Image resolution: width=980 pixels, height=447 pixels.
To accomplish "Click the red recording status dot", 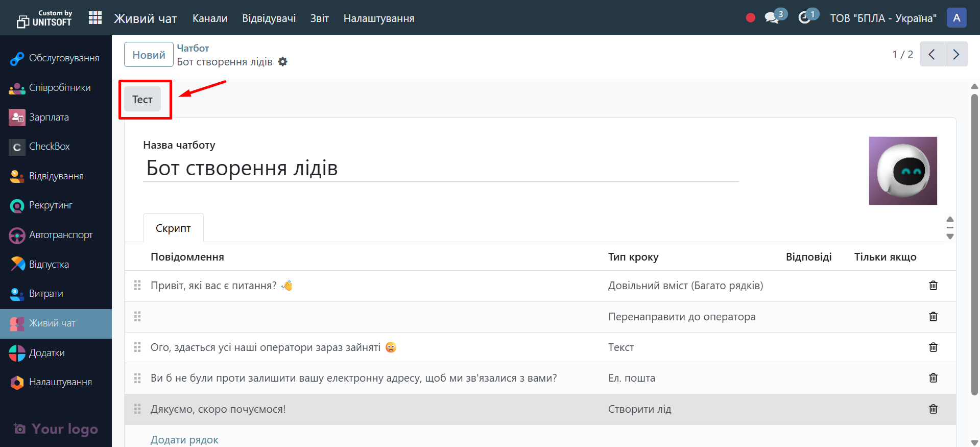I will point(750,18).
